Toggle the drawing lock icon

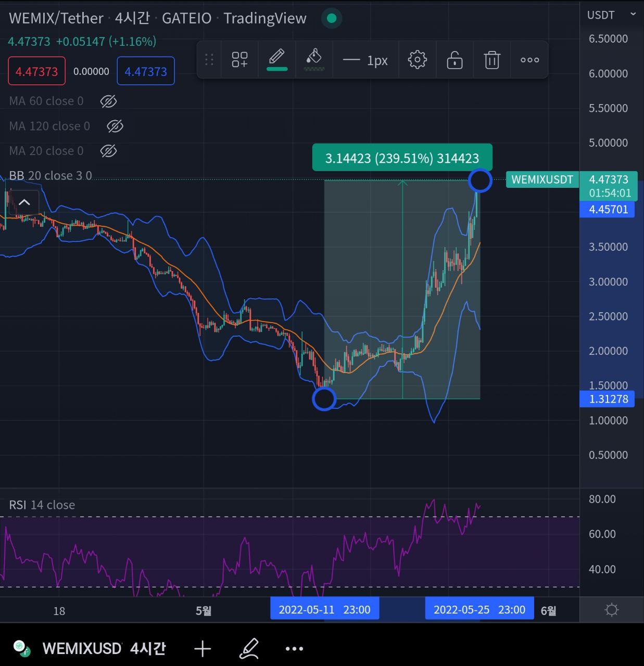point(454,60)
